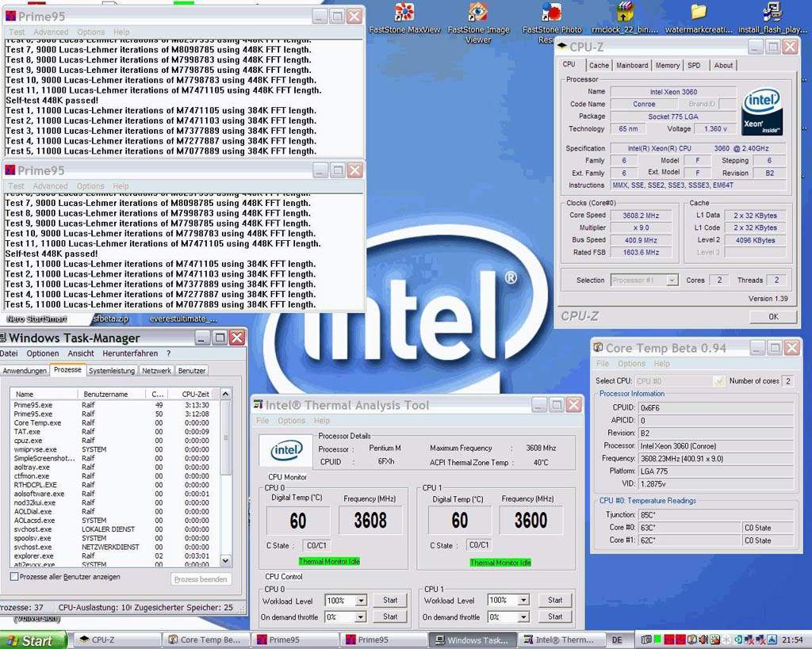Screen dimensions: 812x649
Task: Open CPU 1 Workload Level dropdown
Action: pos(523,601)
